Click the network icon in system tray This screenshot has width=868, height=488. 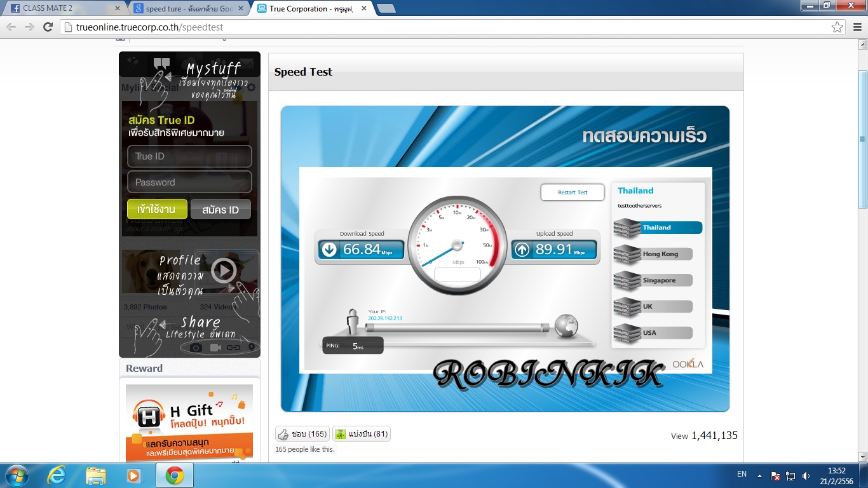791,475
